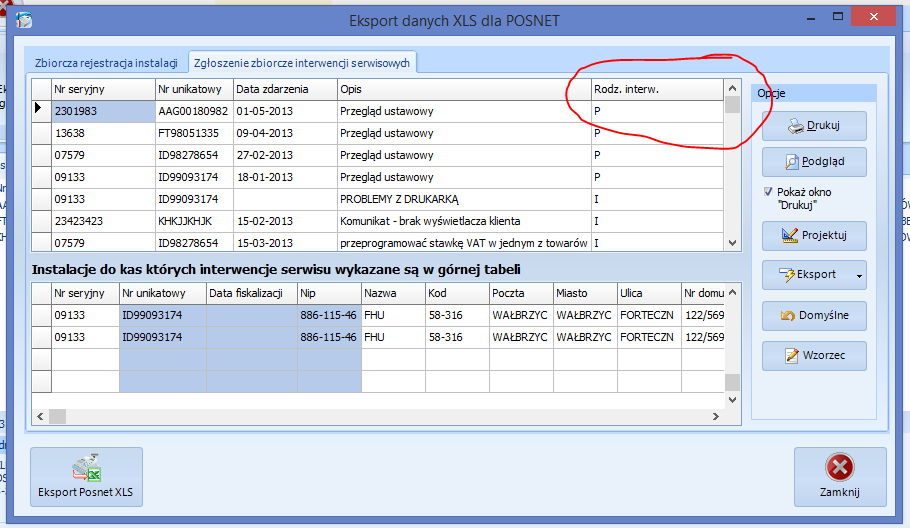Image resolution: width=910 pixels, height=528 pixels.
Task: Click the undo icon on Domyślne button
Action: click(788, 316)
